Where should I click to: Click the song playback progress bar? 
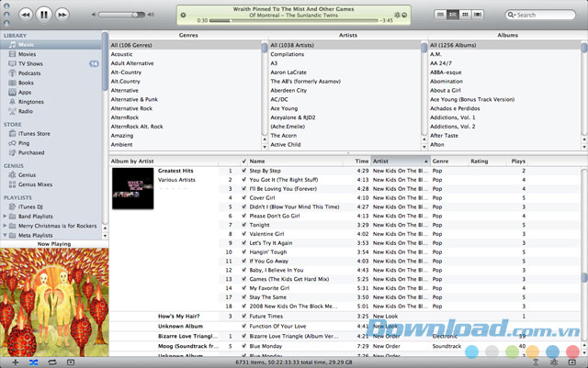(294, 20)
